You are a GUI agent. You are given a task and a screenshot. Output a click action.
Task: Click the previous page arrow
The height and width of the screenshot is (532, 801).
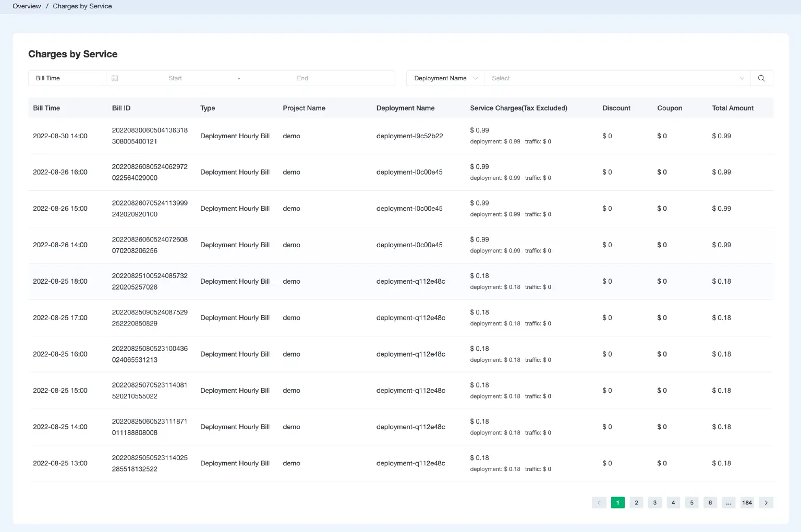(x=599, y=503)
